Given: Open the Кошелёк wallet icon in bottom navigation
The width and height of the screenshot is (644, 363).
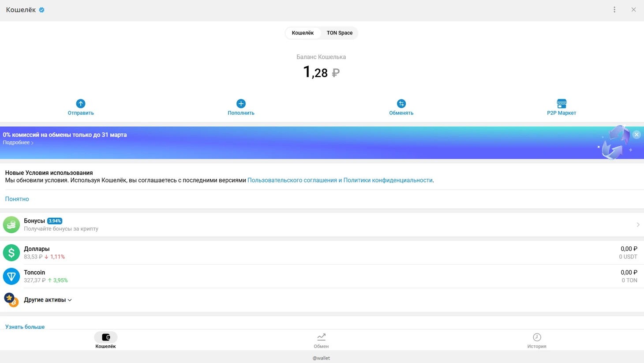Looking at the screenshot, I should (x=106, y=337).
